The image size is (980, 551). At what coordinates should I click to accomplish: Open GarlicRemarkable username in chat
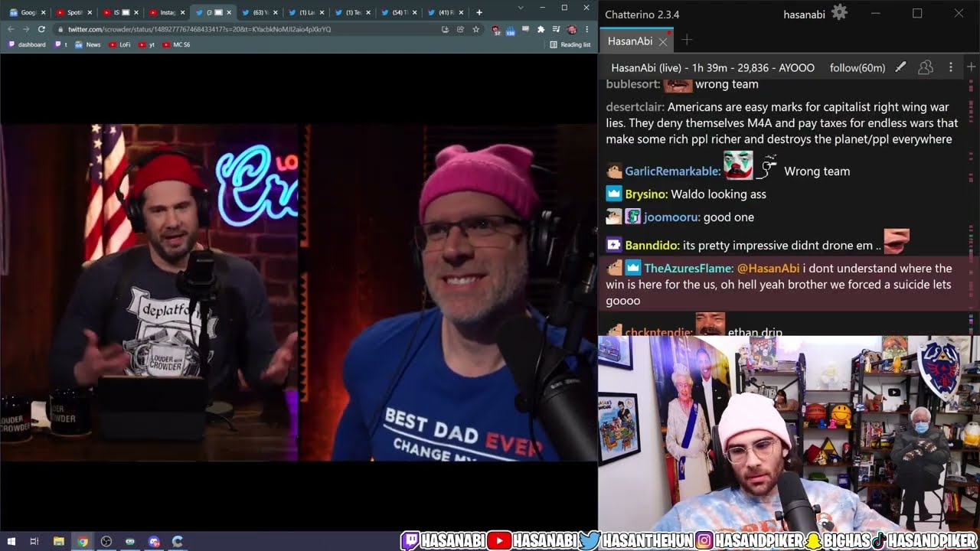pyautogui.click(x=673, y=171)
